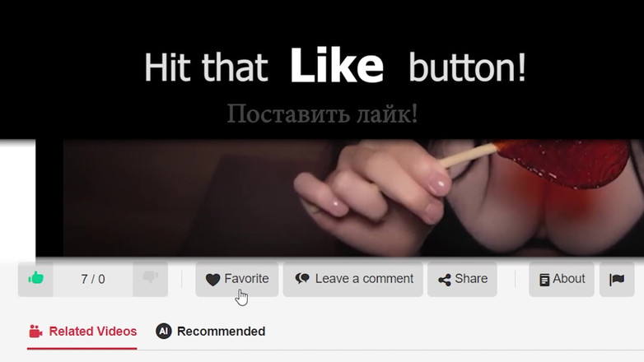Show video details via About label
This screenshot has width=644, height=362.
coord(568,279)
